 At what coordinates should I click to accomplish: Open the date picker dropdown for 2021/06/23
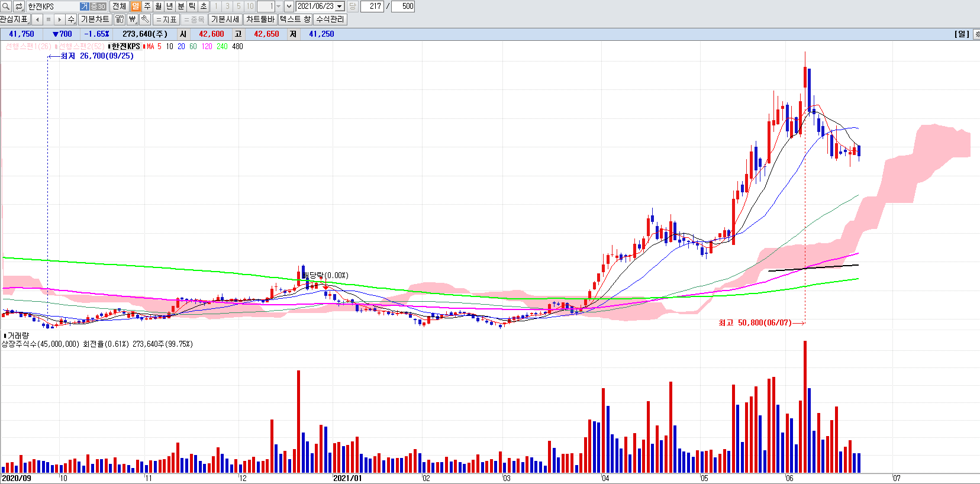click(x=340, y=7)
